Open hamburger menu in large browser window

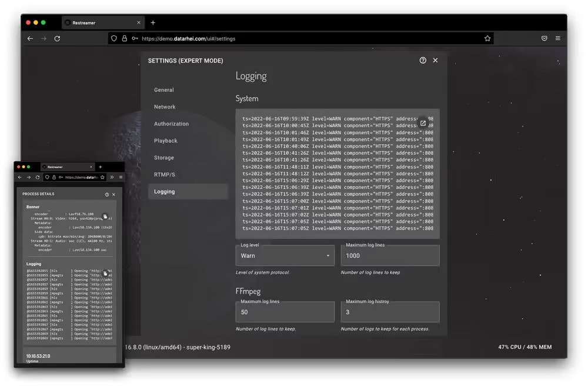click(x=558, y=38)
